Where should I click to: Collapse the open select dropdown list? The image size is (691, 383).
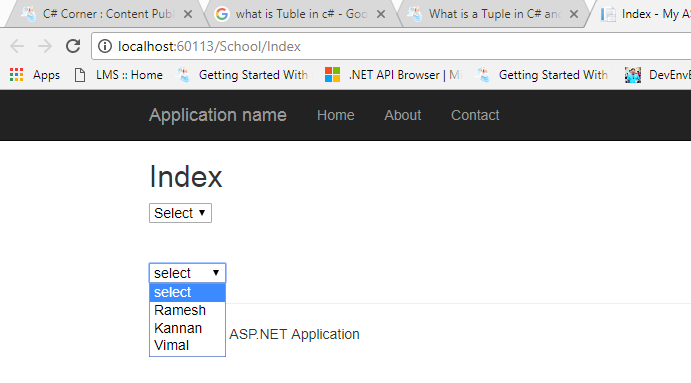point(187,273)
